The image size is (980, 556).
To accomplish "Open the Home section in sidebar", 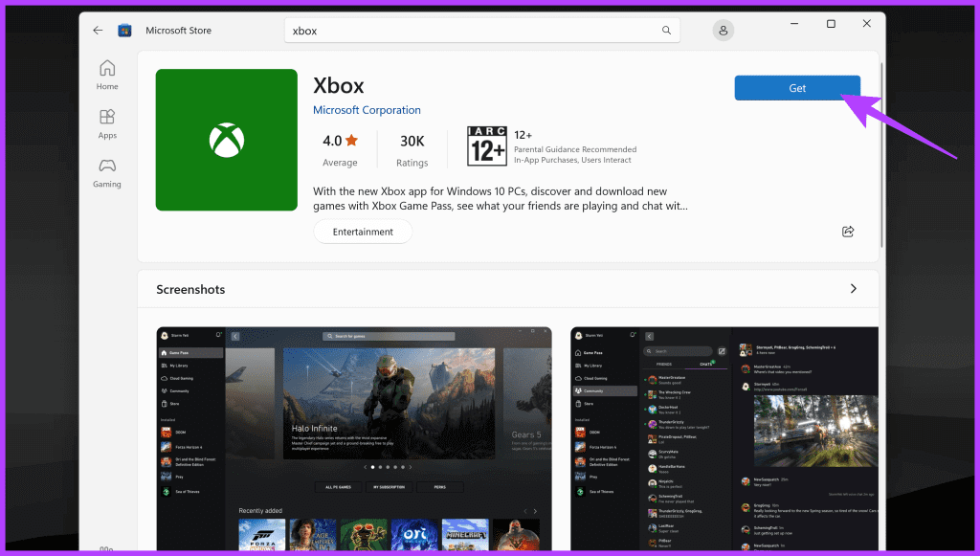I will click(x=107, y=75).
